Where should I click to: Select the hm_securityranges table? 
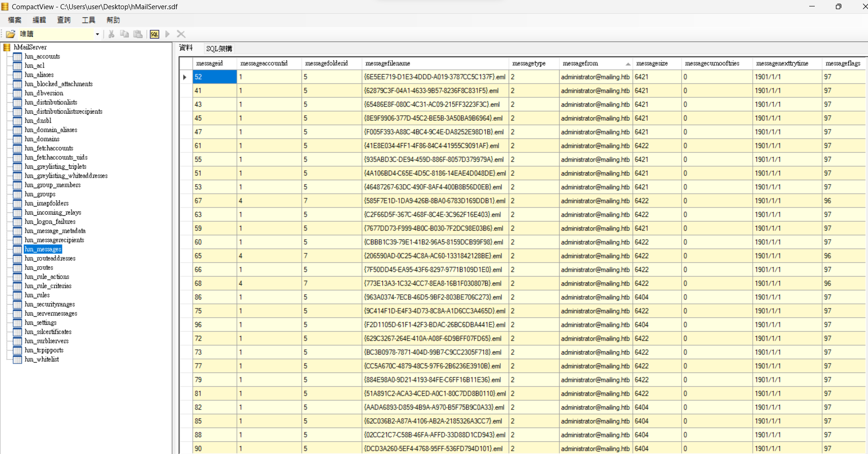(x=50, y=304)
